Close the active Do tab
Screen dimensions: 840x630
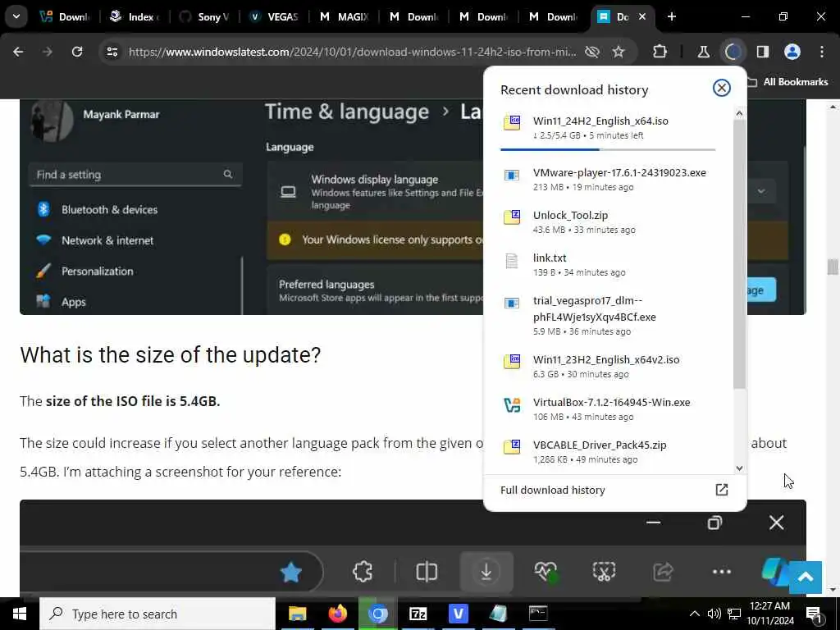click(x=642, y=16)
